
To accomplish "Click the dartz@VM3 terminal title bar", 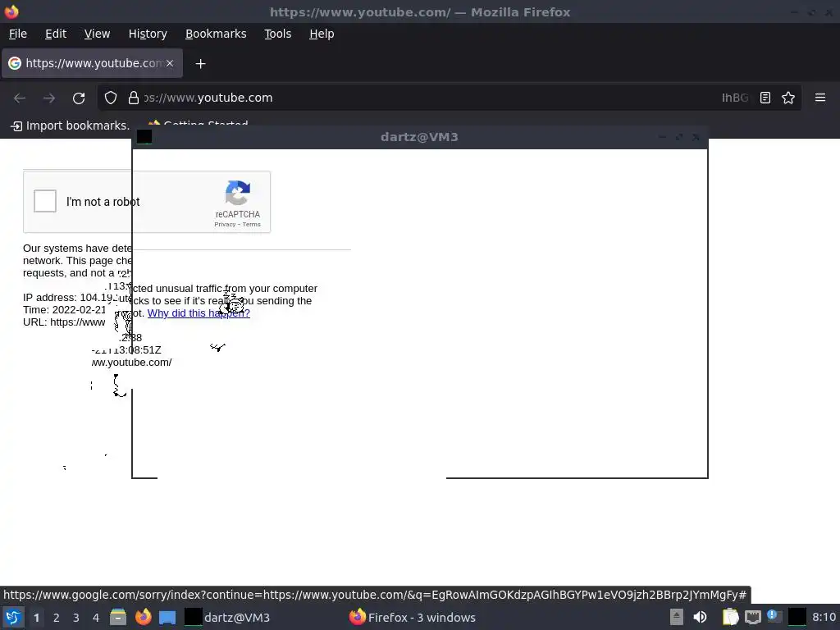I will click(419, 137).
